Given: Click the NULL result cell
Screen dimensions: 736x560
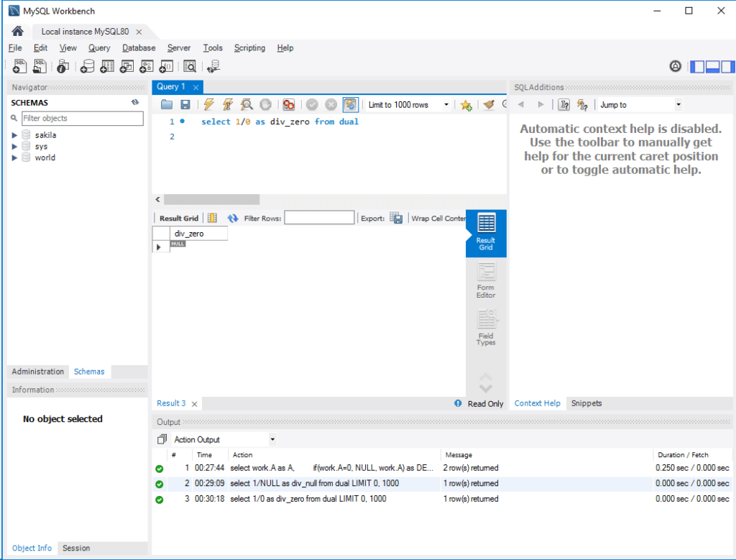Looking at the screenshot, I should (x=178, y=244).
